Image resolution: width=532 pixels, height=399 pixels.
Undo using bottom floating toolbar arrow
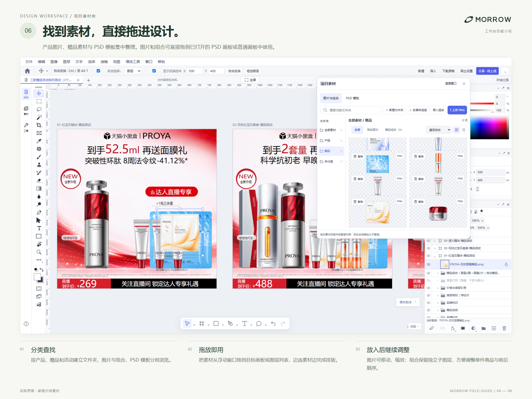pyautogui.click(x=273, y=323)
